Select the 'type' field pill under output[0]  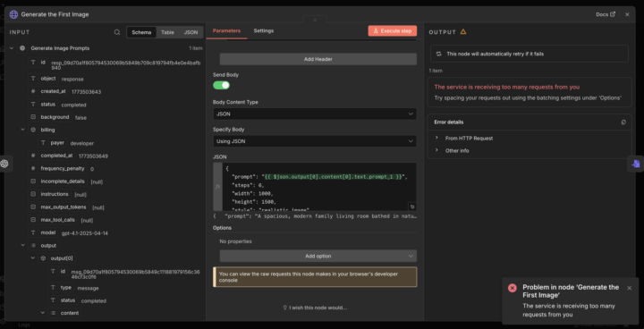click(x=61, y=288)
